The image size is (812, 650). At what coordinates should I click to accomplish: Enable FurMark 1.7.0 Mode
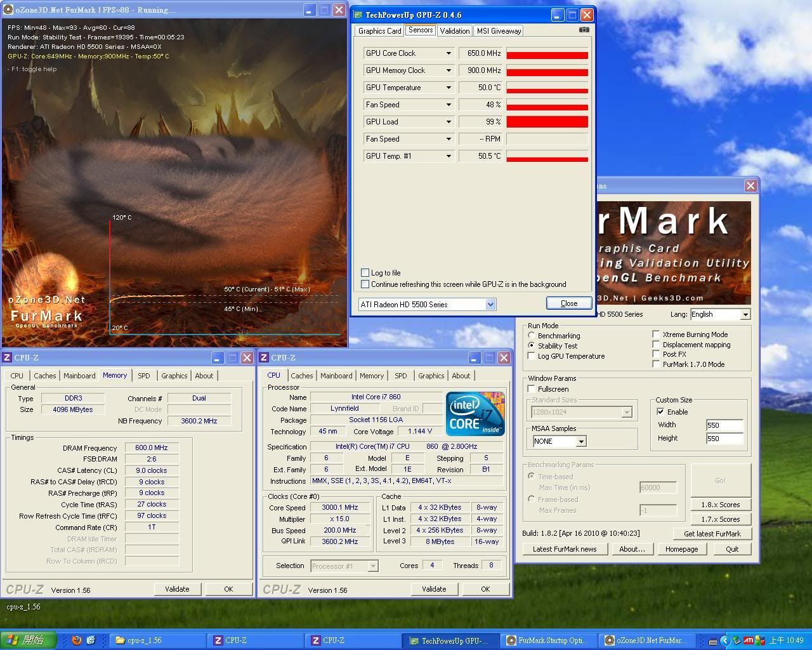pos(656,364)
